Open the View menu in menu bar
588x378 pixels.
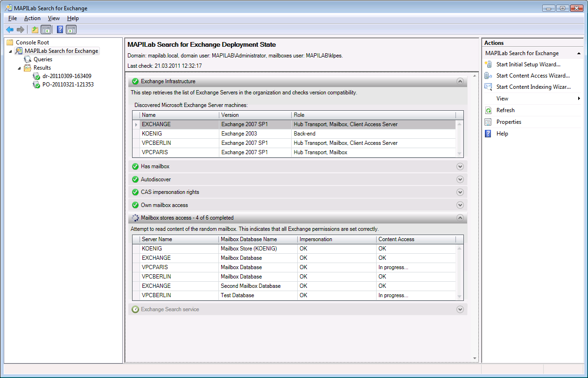(54, 18)
